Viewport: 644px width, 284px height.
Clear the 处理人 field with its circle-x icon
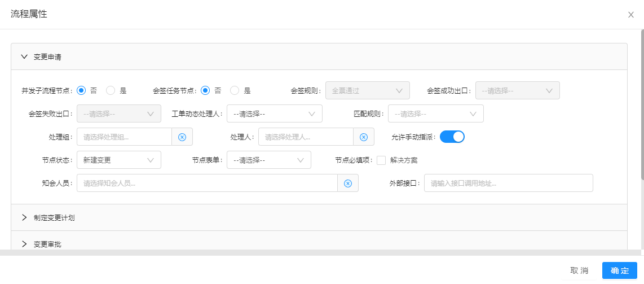tap(364, 137)
